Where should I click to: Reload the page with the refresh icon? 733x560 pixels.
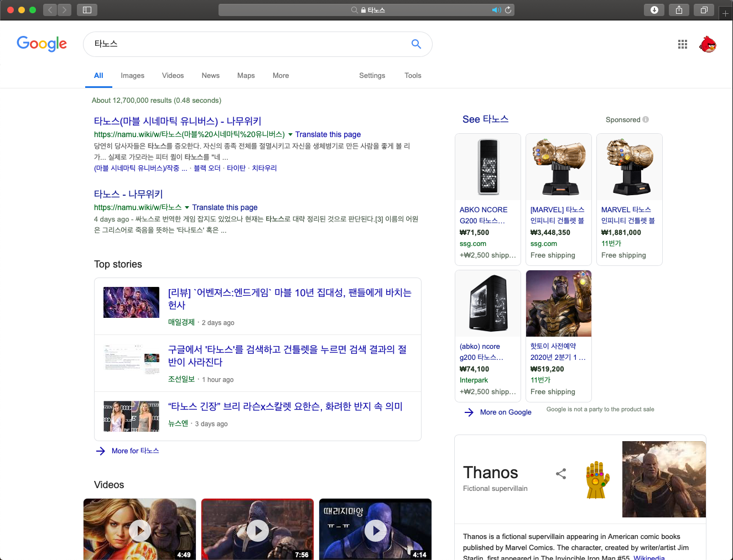(x=508, y=10)
